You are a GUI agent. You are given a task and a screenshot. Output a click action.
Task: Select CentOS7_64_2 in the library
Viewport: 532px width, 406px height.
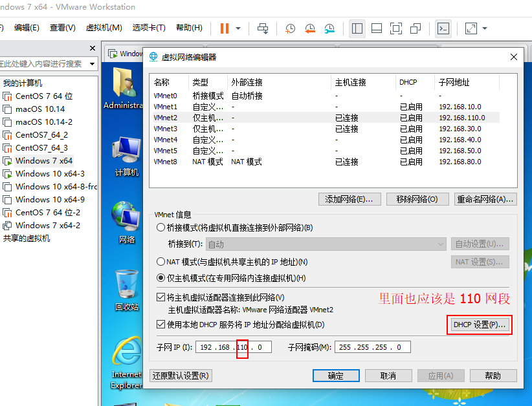tap(41, 135)
